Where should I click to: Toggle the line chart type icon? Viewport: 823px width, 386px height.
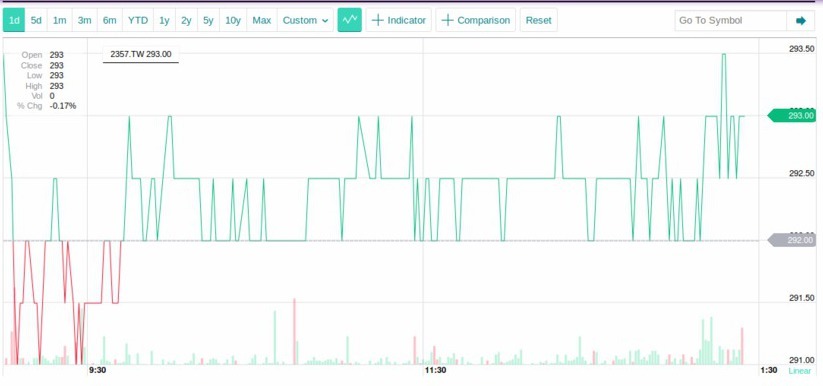point(350,20)
